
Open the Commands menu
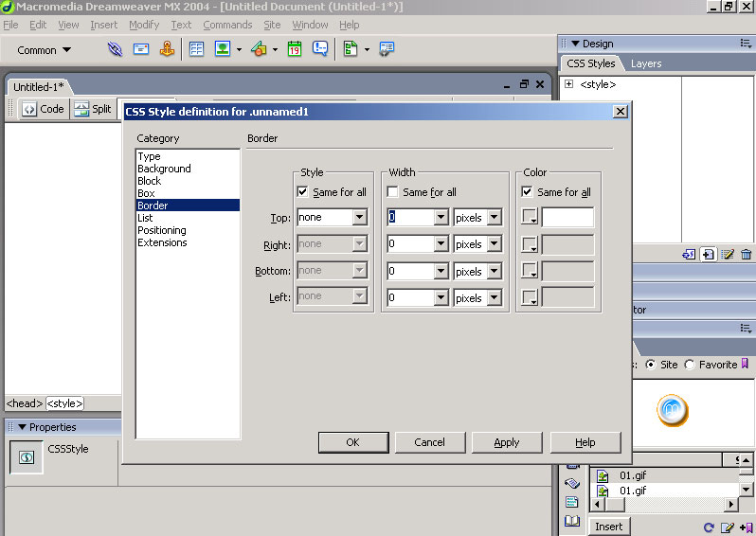tap(227, 25)
